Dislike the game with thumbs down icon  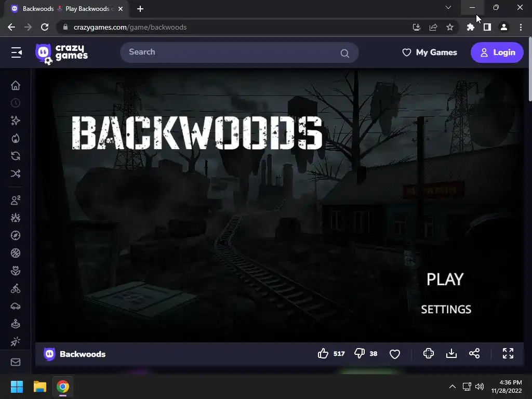coord(360,353)
